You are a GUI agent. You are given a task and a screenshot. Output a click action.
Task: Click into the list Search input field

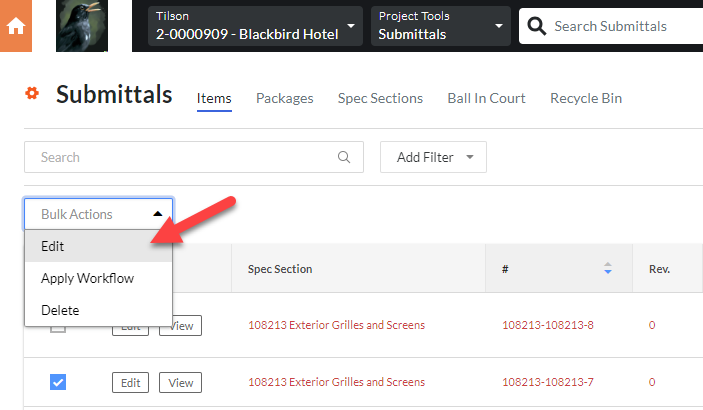click(x=180, y=157)
